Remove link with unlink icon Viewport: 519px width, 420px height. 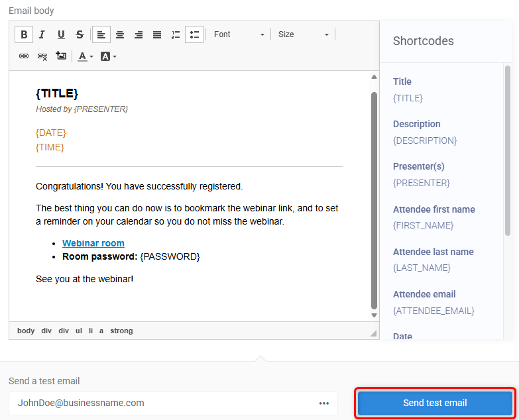click(42, 56)
